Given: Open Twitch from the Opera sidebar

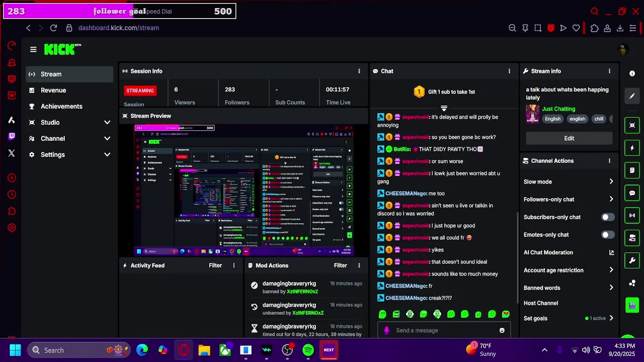Looking at the screenshot, I should coord(12,136).
